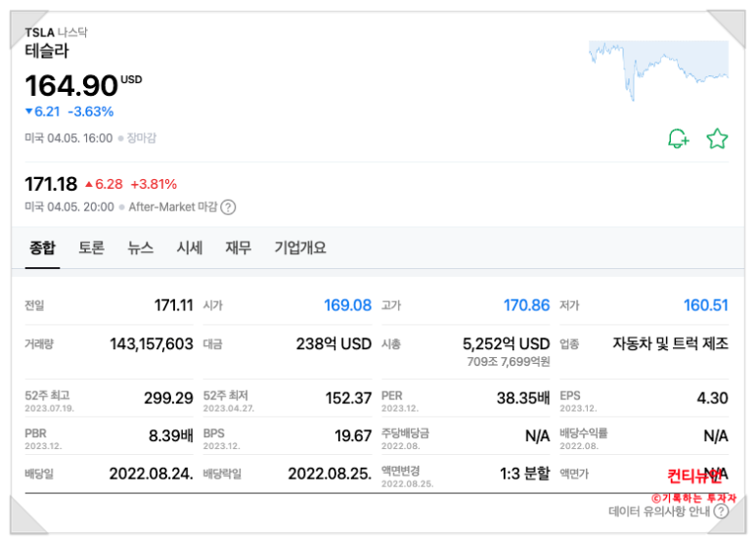Click the previous close value 171.11
Image resolution: width=756 pixels, height=544 pixels.
click(x=173, y=305)
